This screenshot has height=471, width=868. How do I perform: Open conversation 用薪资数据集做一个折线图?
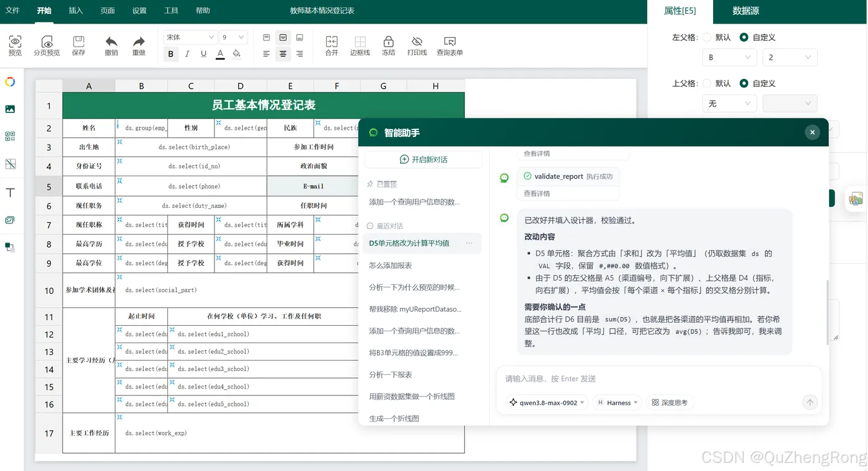point(412,397)
